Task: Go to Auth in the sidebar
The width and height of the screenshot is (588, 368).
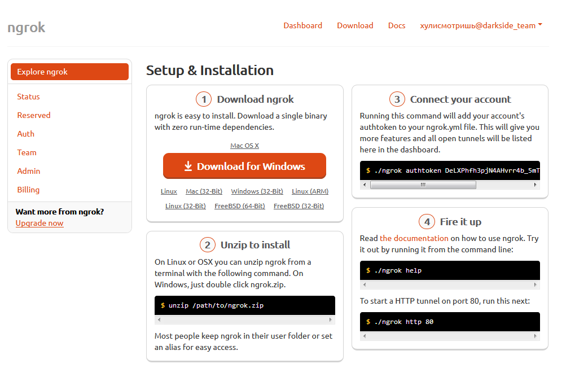Action: point(26,134)
